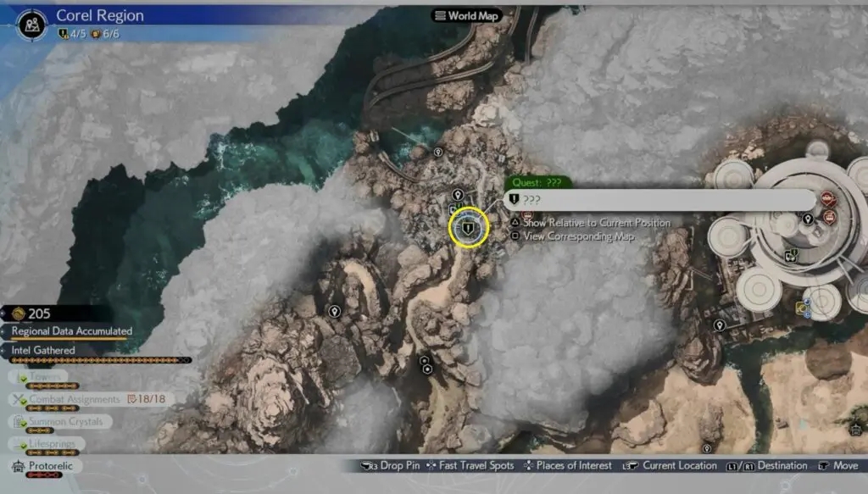Image resolution: width=868 pixels, height=494 pixels.
Task: Click the yellow shop icon near the Gold Saucer
Action: [x=801, y=308]
